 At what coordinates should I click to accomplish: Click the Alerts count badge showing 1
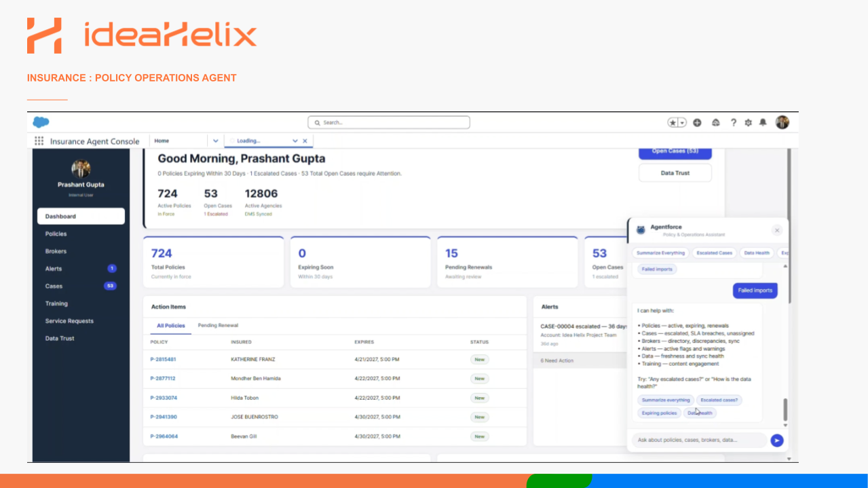(112, 269)
